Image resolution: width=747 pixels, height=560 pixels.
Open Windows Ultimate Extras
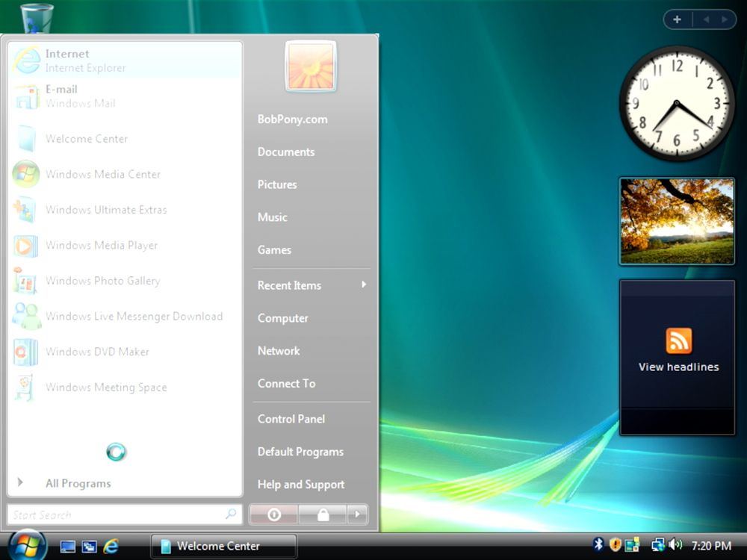[x=125, y=210]
